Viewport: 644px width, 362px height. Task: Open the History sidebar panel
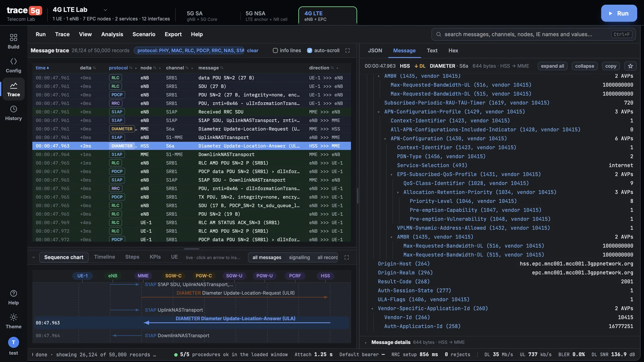point(13,113)
